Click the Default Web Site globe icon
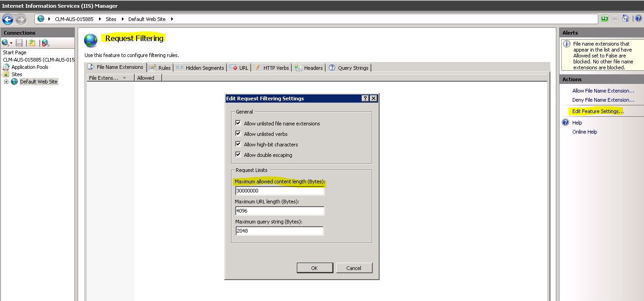 pyautogui.click(x=14, y=82)
